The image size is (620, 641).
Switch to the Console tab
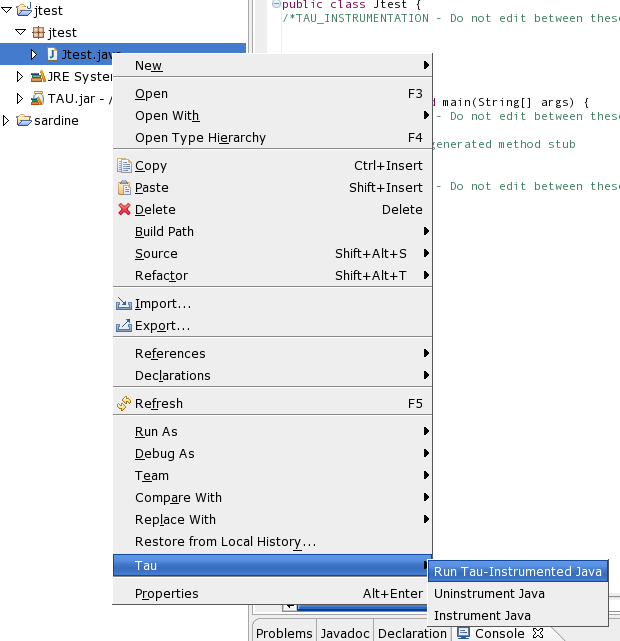[x=499, y=633]
